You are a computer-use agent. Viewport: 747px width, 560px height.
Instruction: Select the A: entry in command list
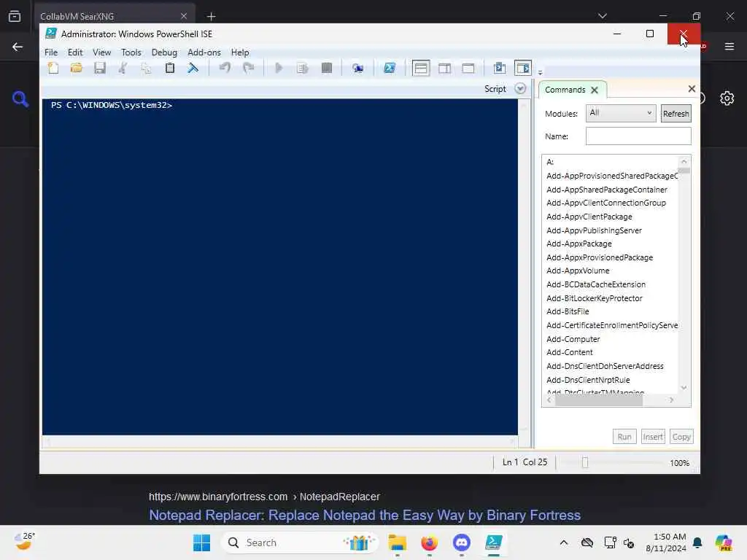coord(550,162)
